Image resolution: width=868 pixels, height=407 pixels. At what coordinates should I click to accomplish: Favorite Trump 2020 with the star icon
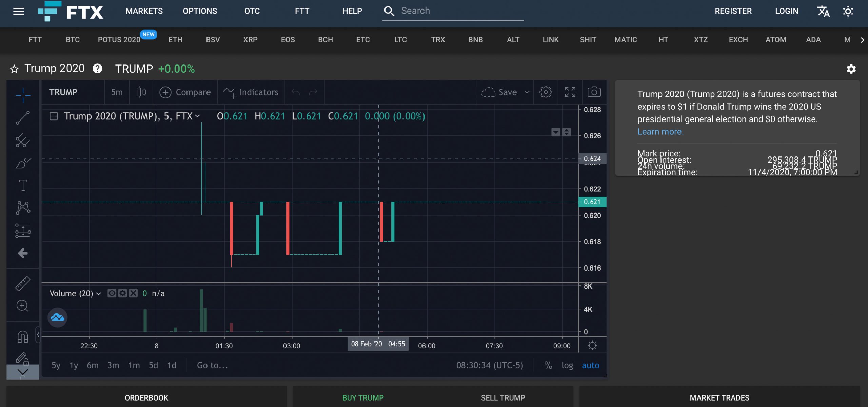tap(14, 69)
